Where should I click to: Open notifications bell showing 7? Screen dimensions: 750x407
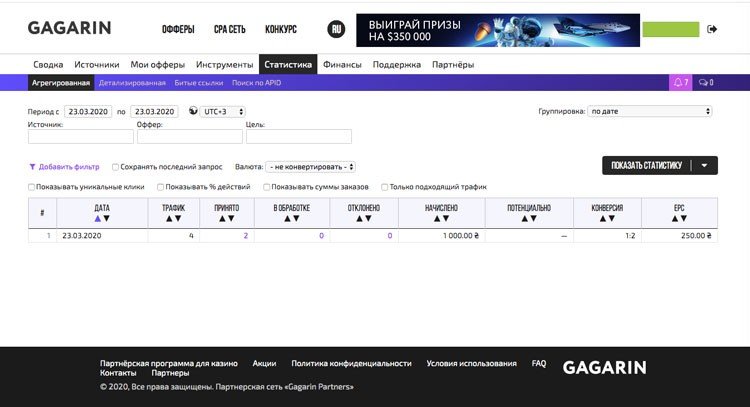click(680, 82)
